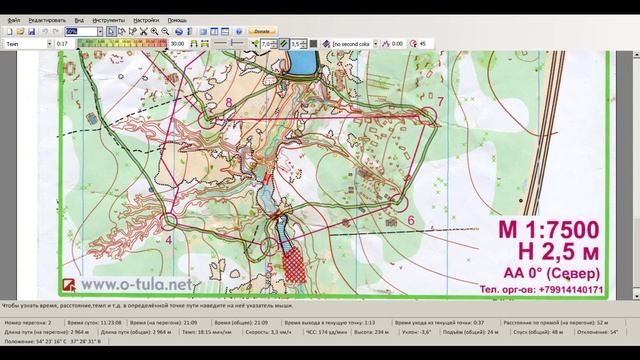Click the 'Скорость: 3,3 км/ч' status entry
The height and width of the screenshot is (360, 640).
point(269,332)
